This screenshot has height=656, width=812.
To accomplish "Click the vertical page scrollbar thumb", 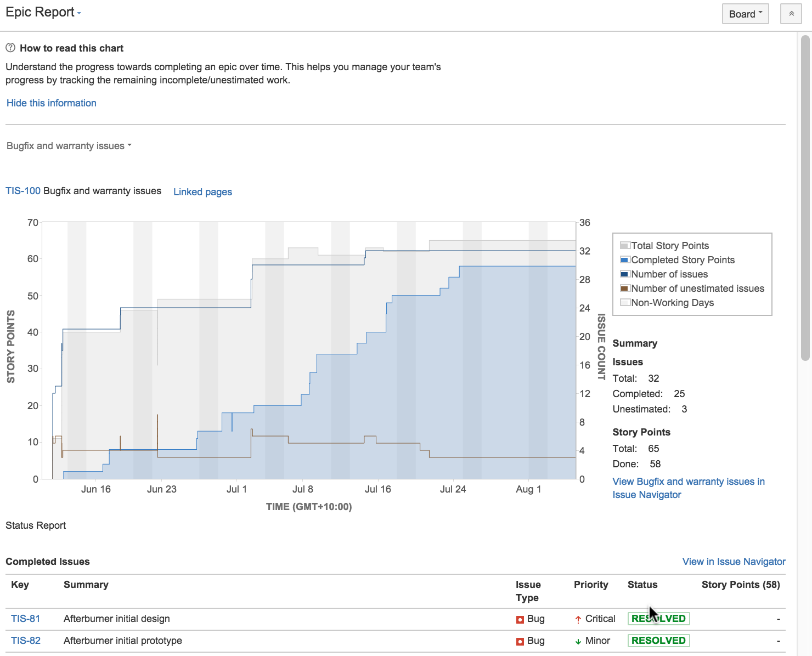I will click(x=805, y=197).
